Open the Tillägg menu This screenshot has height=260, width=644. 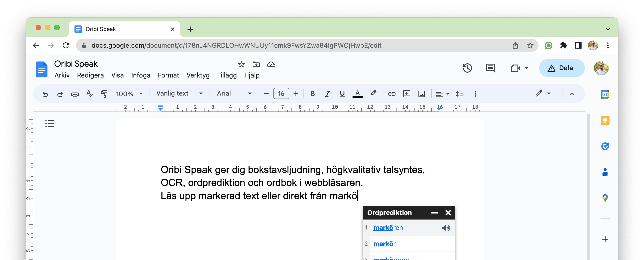(226, 75)
